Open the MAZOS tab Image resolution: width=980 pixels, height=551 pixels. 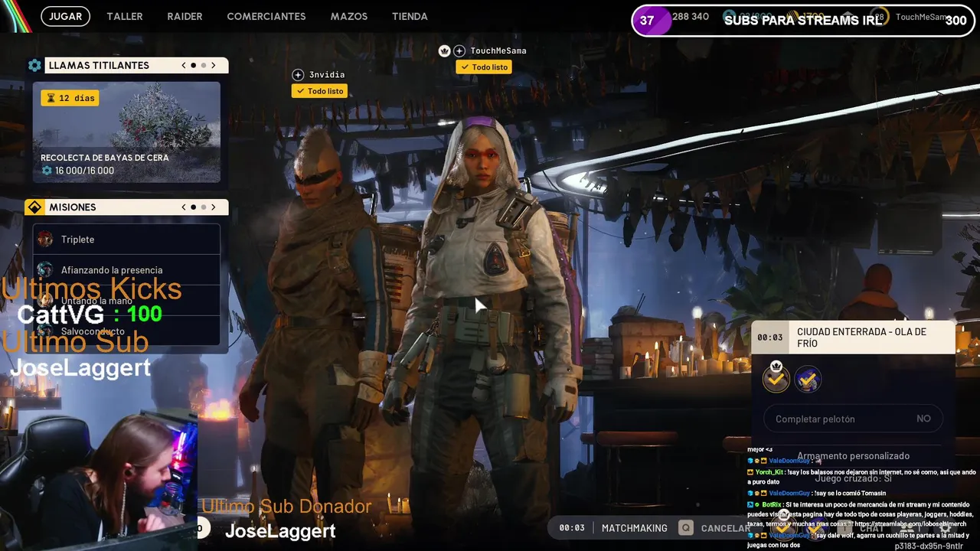[349, 16]
